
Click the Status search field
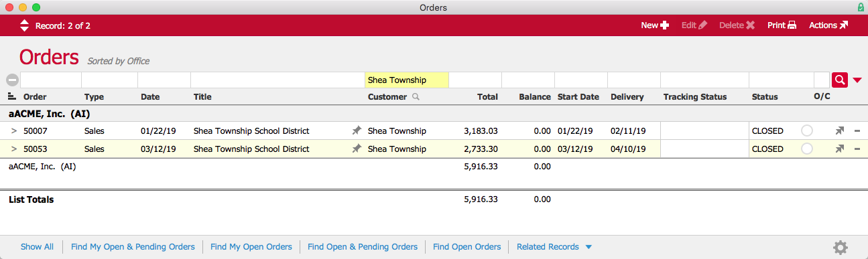coord(782,80)
